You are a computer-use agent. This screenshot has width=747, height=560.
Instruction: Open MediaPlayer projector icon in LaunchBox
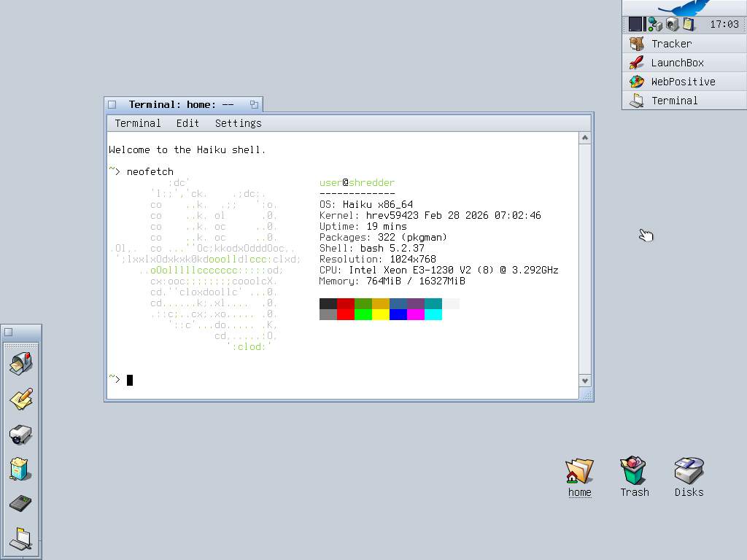(x=21, y=434)
